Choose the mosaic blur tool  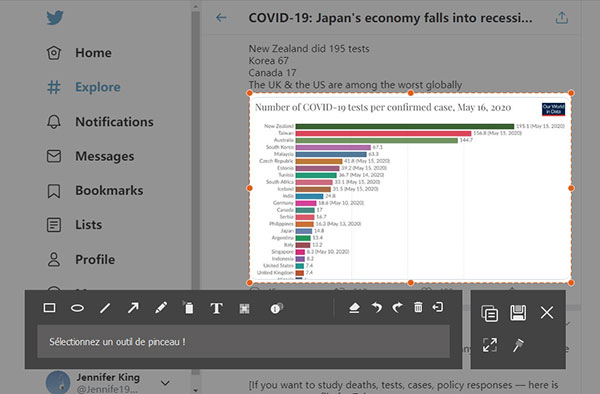point(245,308)
